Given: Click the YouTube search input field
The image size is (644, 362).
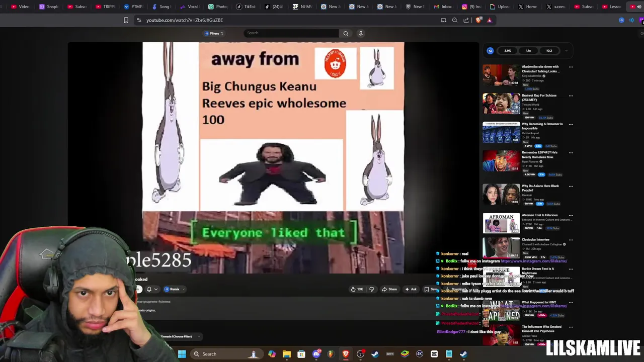Looking at the screenshot, I should [291, 33].
